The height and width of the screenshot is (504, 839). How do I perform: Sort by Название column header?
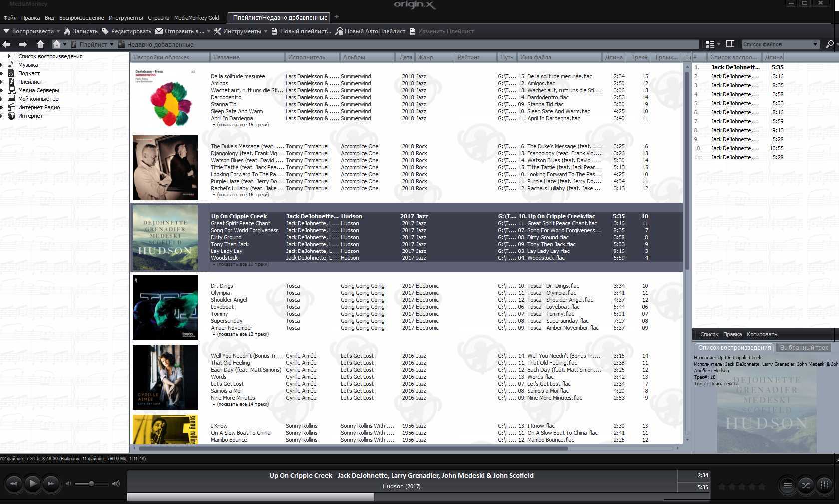(x=247, y=57)
